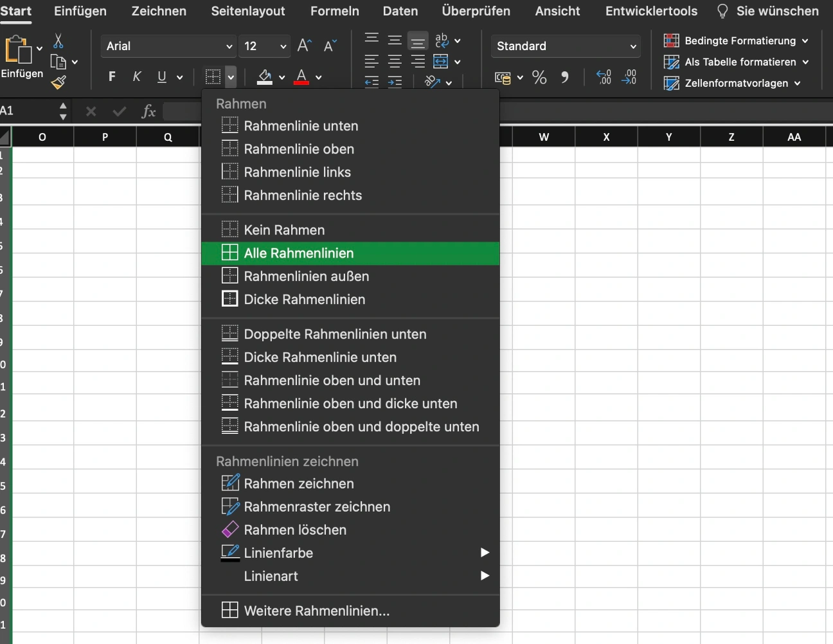Click the fx insert function icon
The height and width of the screenshot is (644, 833).
tap(148, 111)
